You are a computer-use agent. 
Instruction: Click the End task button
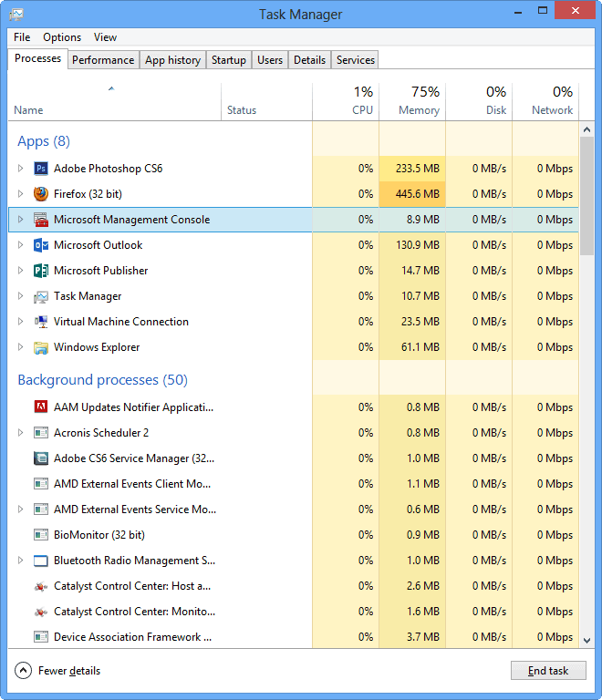coord(548,670)
